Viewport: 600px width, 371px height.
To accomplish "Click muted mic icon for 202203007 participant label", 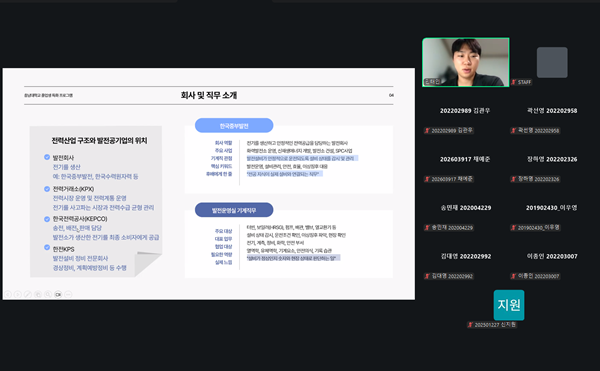I will [x=514, y=276].
